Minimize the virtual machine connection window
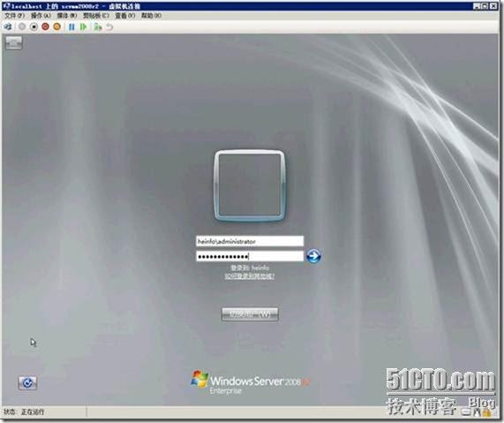The height and width of the screenshot is (423, 504). 477,6
